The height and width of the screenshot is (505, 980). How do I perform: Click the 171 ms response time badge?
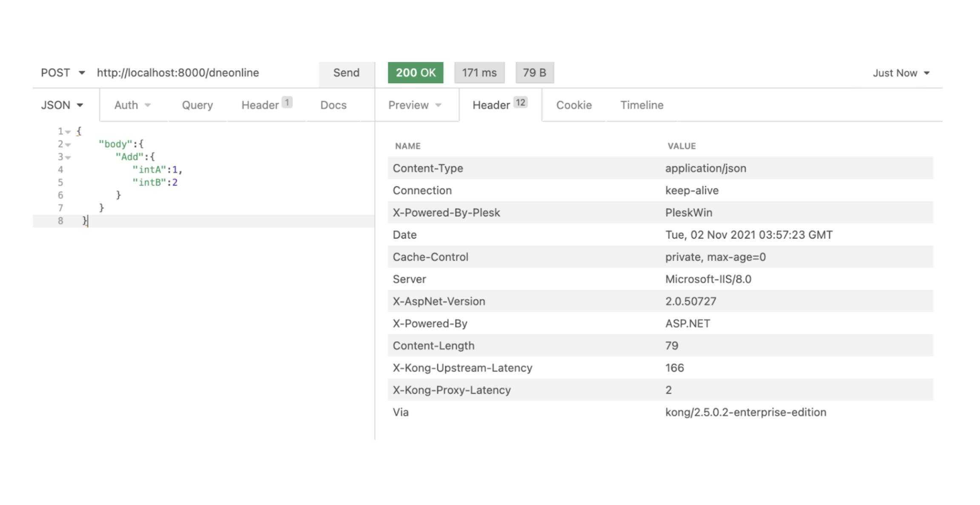(479, 72)
